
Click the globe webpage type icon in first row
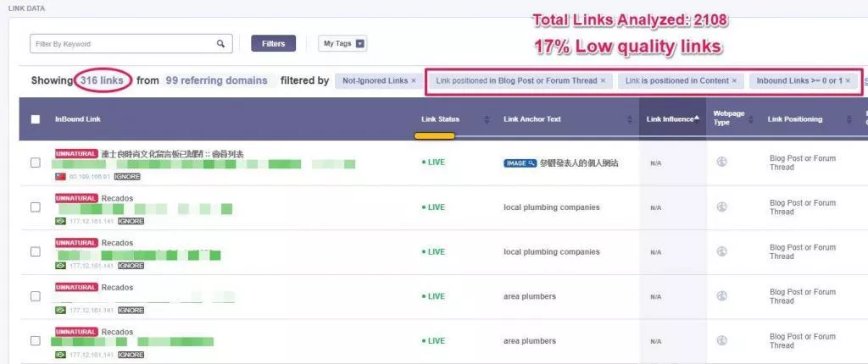coord(721,162)
